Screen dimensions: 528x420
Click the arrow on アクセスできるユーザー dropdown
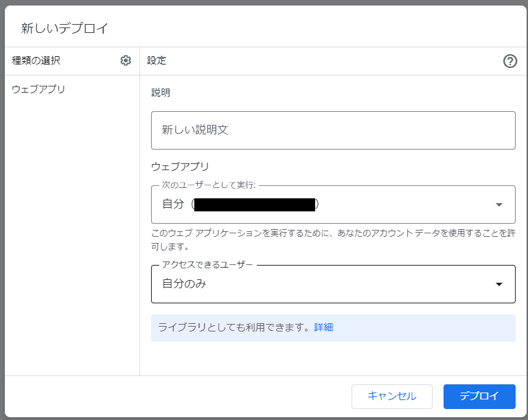(499, 284)
